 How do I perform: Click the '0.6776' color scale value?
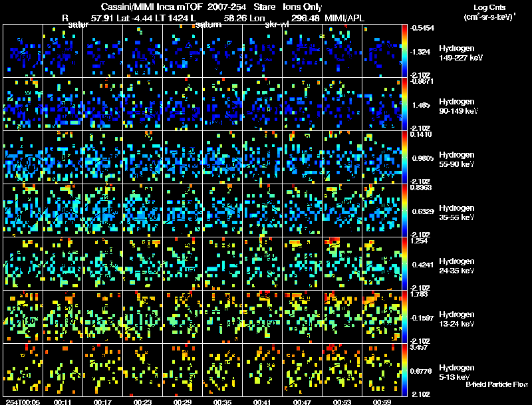pyautogui.click(x=421, y=371)
